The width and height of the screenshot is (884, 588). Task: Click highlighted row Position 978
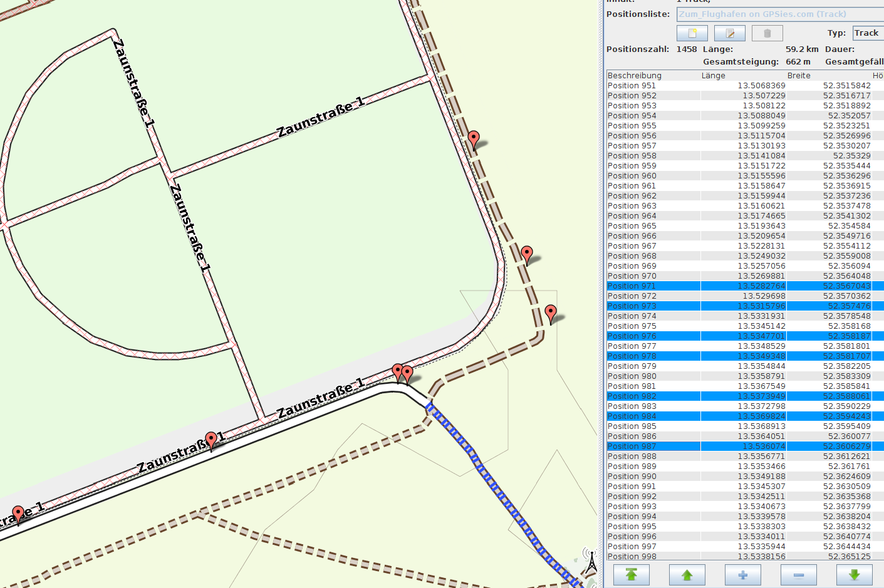tap(745, 356)
